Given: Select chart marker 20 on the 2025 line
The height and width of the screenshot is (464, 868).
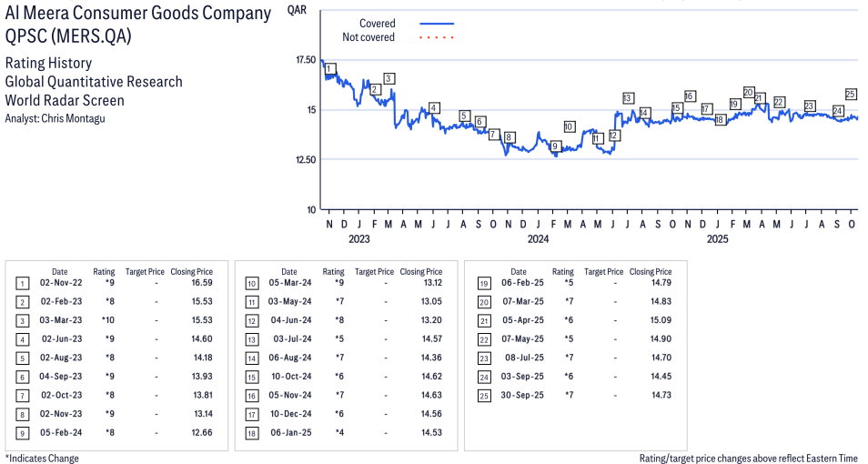Looking at the screenshot, I should 748,92.
